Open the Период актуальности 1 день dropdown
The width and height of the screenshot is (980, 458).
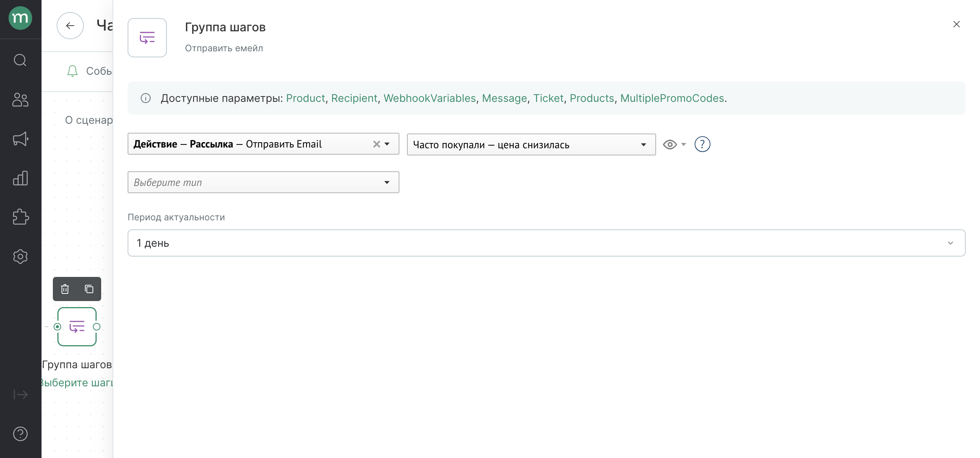[x=546, y=243]
